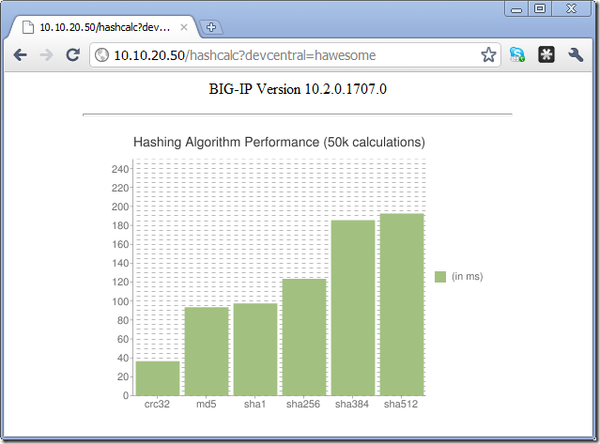Viewport: 600px width, 444px height.
Task: Click the 'BIG-IP Version 10.2.0.1707.0' heading
Action: [x=298, y=89]
